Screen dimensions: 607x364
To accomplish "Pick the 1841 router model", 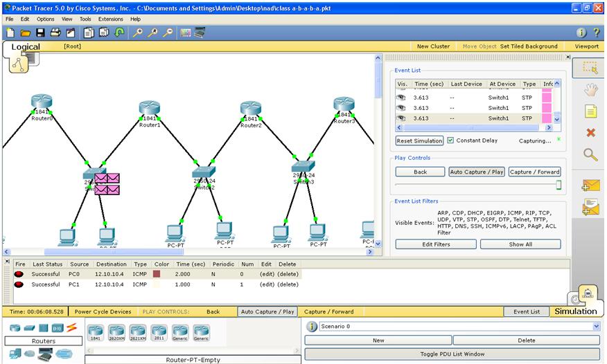I will 96,333.
